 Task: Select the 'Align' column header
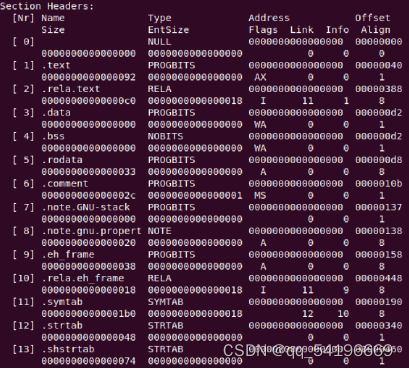376,30
